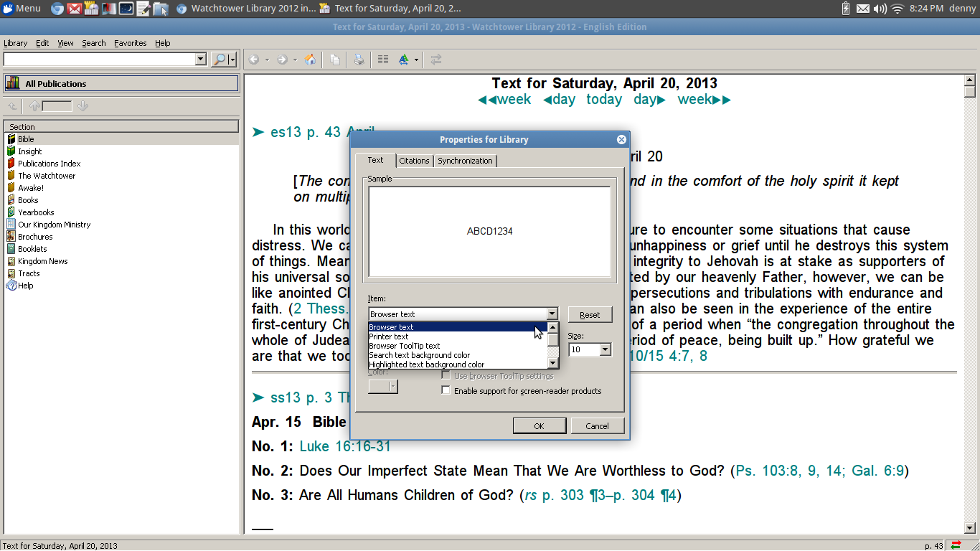
Task: Click the Copy icon in toolbar
Action: tap(335, 60)
